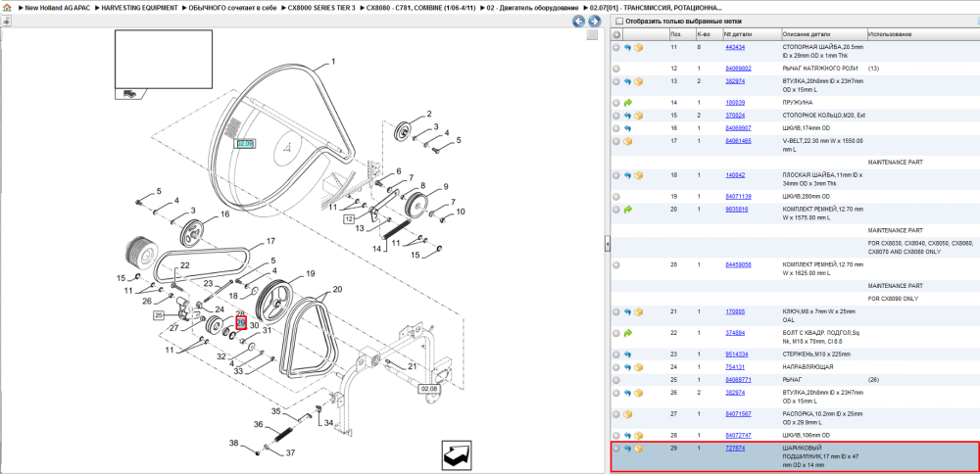Select callout number 1 on the diagram

tap(333, 61)
